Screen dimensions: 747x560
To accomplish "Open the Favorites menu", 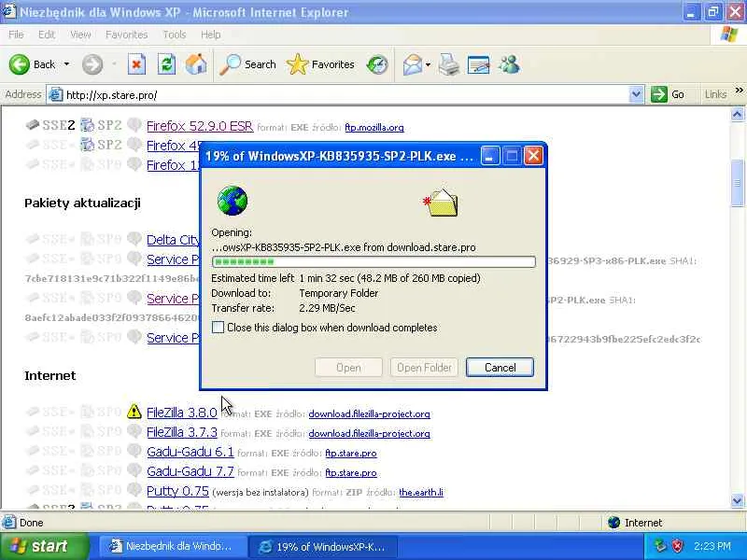I will (x=126, y=35).
